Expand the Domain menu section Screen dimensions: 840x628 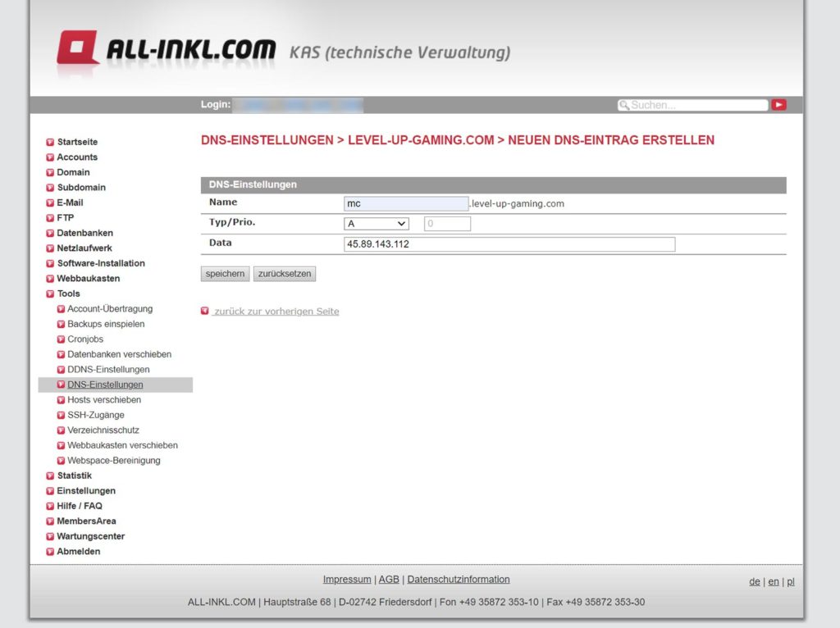click(x=73, y=172)
